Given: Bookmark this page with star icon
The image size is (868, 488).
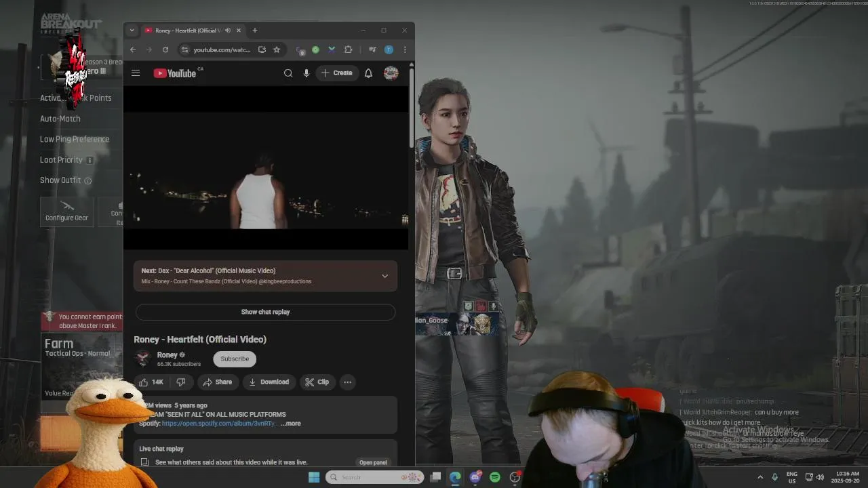Looking at the screenshot, I should (x=277, y=49).
